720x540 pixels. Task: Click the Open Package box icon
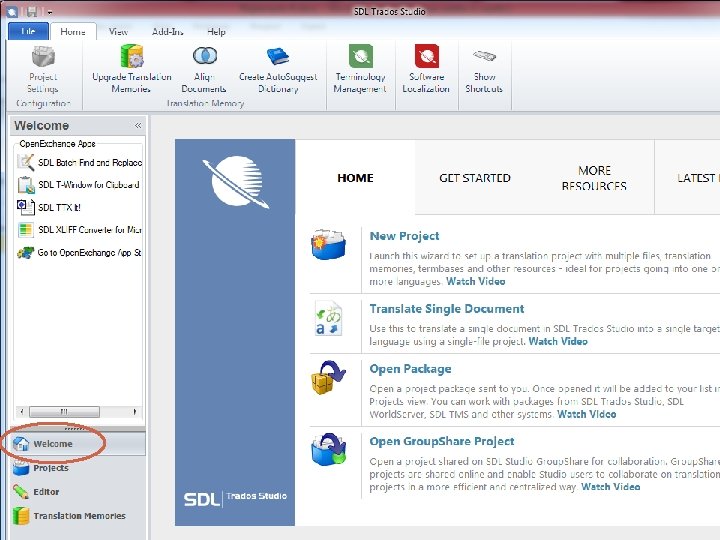click(328, 377)
